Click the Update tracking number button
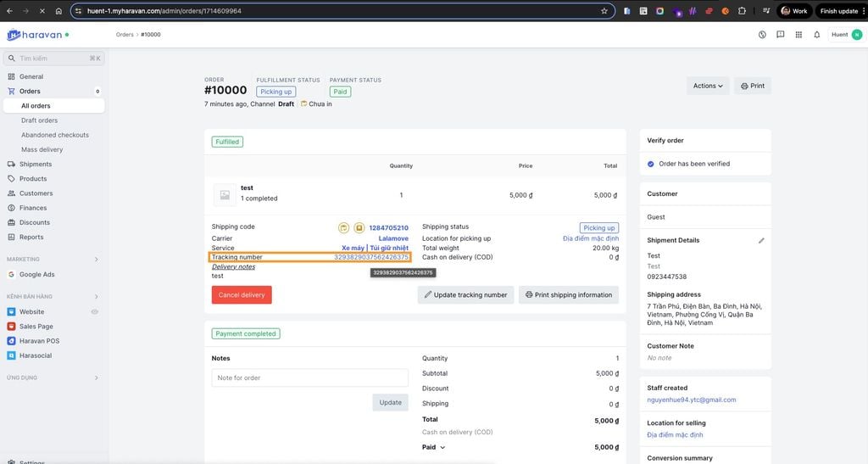This screenshot has width=868, height=464. [465, 294]
